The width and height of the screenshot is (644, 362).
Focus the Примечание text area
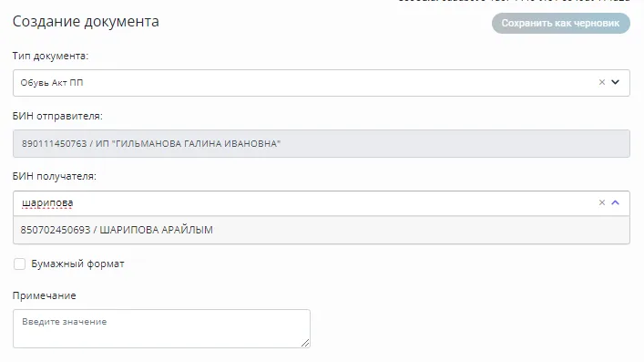[x=161, y=328]
